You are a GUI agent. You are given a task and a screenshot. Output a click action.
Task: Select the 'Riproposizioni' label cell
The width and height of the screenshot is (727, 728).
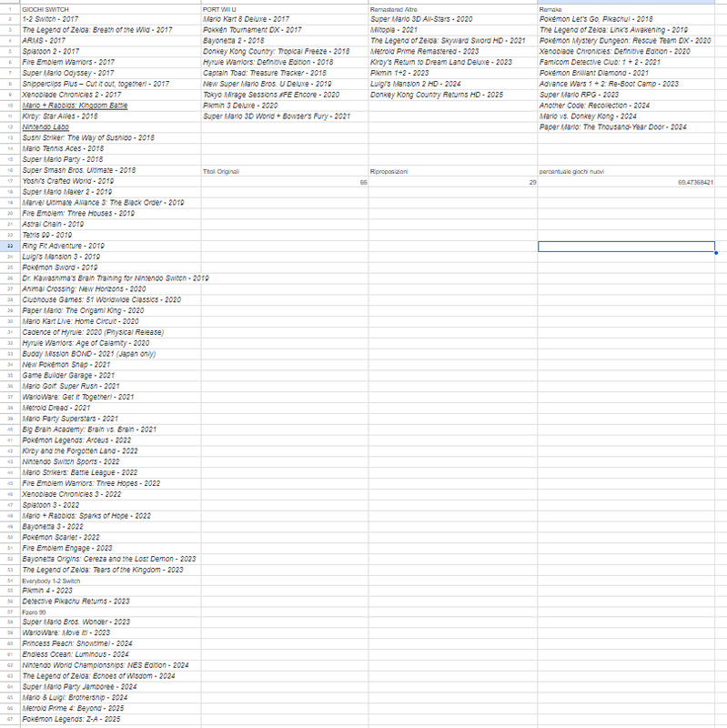[x=452, y=171]
